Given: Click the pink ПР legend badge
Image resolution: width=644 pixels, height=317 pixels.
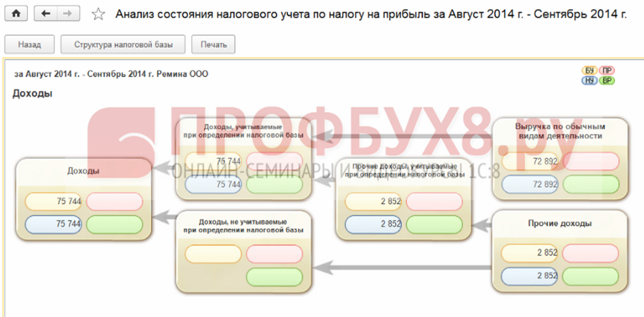Looking at the screenshot, I should coord(606,71).
